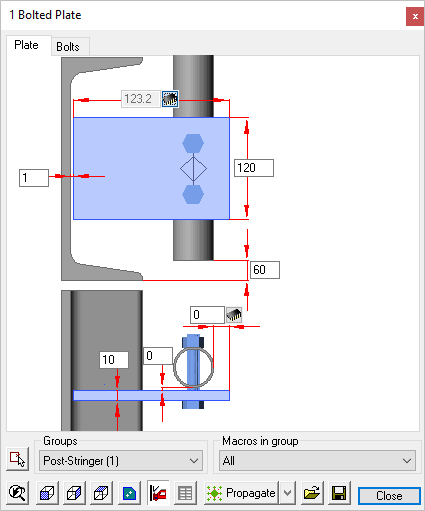Click the pick-object cursor icon beside Groups

[x=17, y=459]
